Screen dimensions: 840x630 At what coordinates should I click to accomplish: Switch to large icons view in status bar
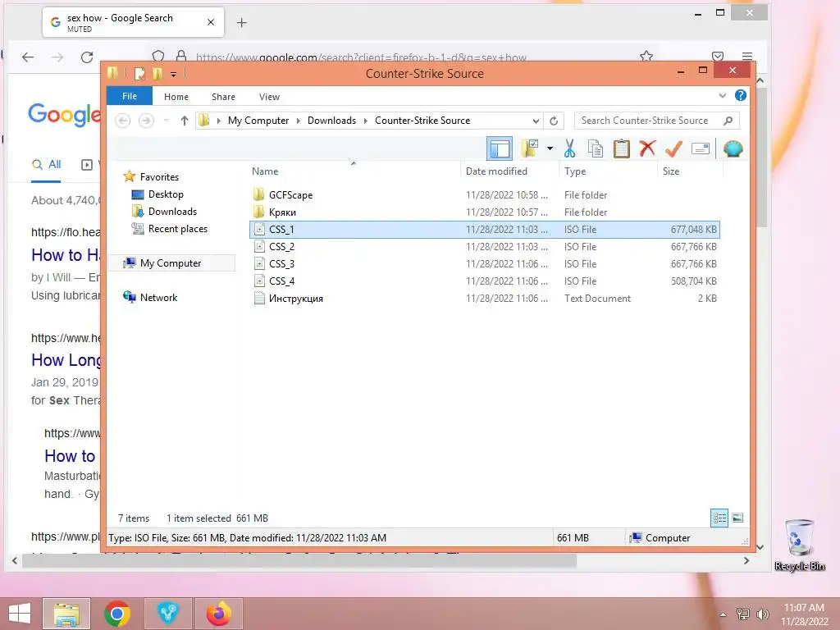click(737, 518)
